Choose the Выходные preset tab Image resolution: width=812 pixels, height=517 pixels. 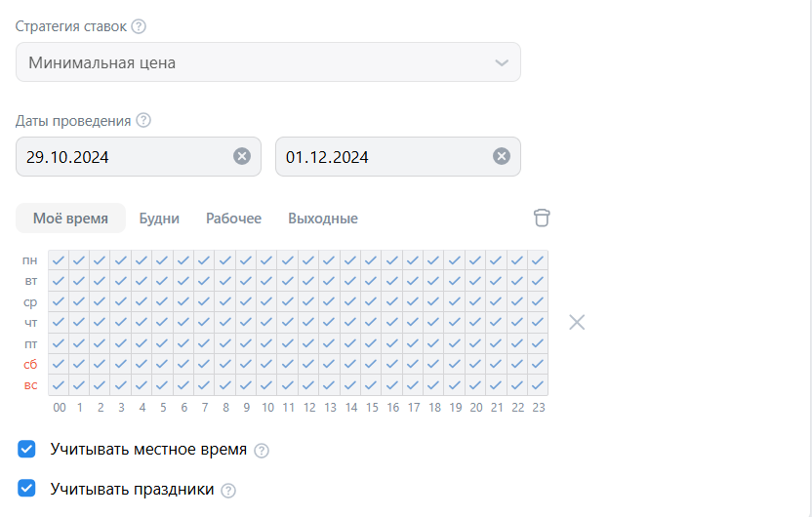pyautogui.click(x=323, y=219)
